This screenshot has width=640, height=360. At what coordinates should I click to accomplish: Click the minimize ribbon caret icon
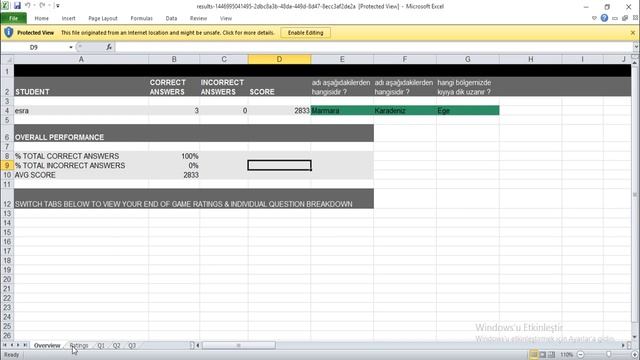coord(594,18)
